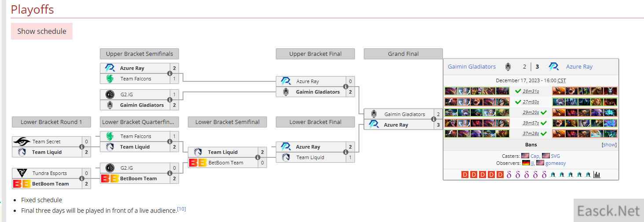
Task: Open the Gaimin Gladiators team link in the popup
Action: [x=472, y=67]
